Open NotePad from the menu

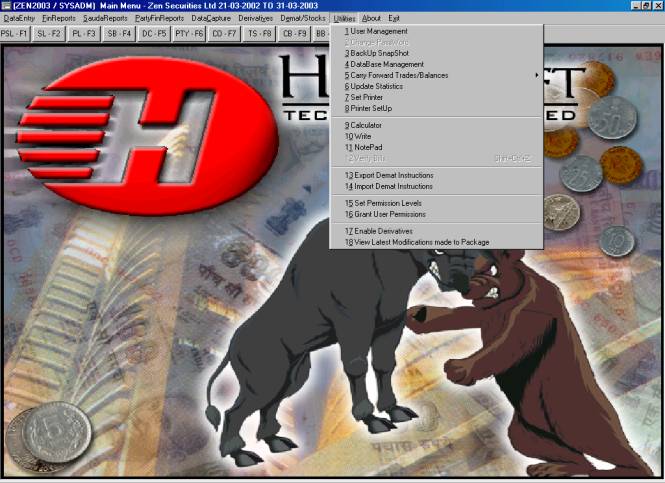pos(368,147)
